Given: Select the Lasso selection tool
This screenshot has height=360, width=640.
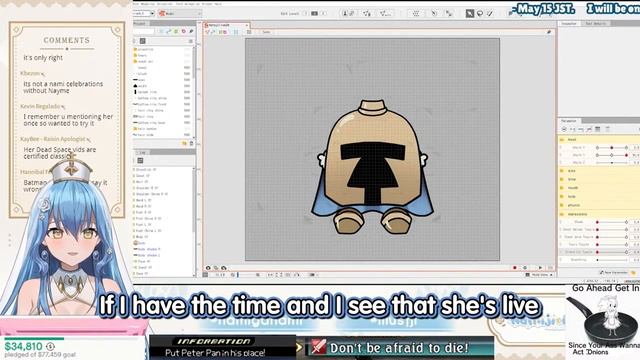Looking at the screenshot, I should tap(480, 13).
